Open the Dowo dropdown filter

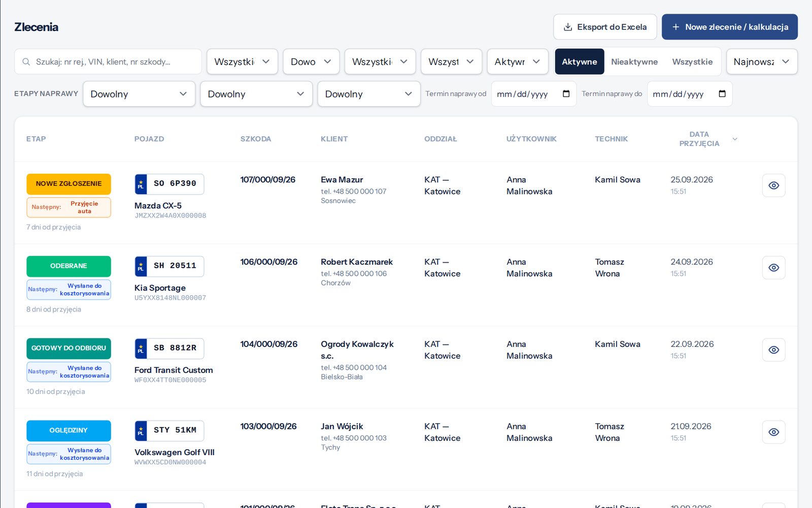(311, 62)
